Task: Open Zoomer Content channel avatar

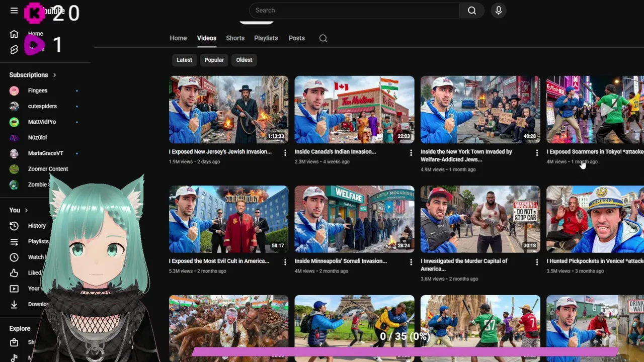Action: [x=14, y=169]
